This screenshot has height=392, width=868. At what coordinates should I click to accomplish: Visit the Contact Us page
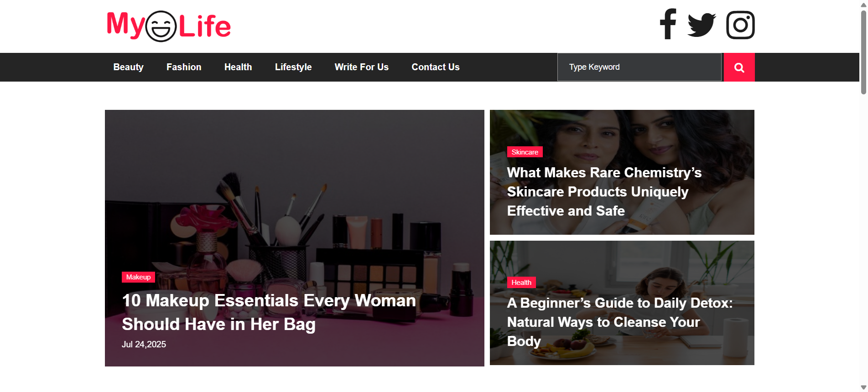tap(435, 67)
